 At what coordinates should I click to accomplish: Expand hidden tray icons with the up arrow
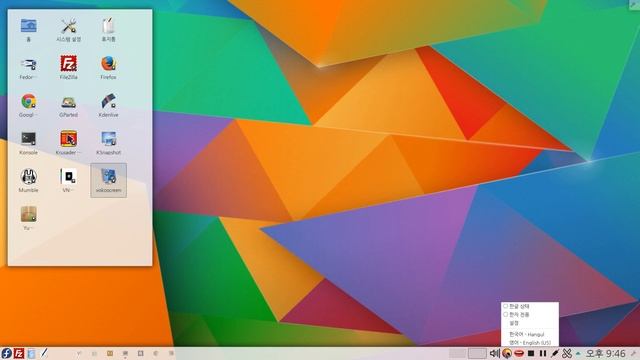578,353
